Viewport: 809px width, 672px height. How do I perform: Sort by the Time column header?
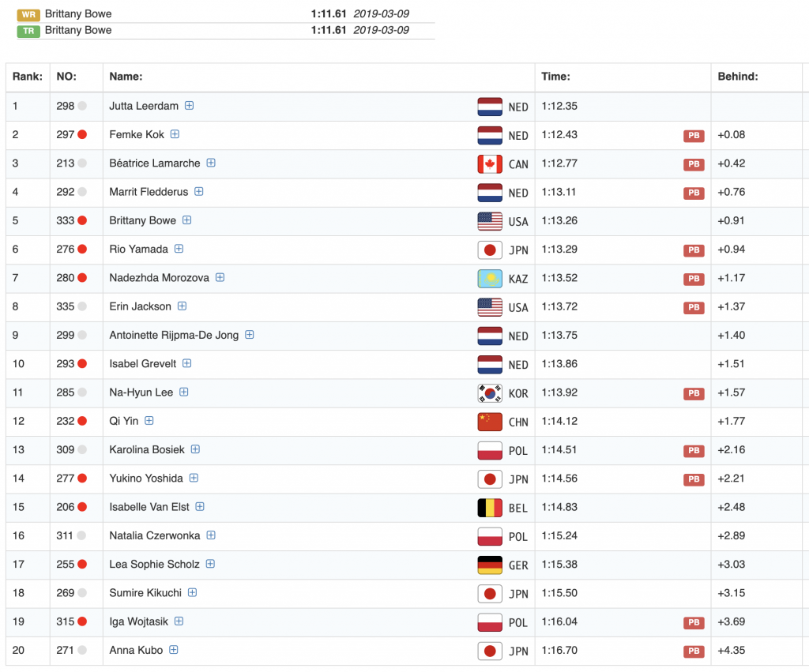click(x=555, y=77)
